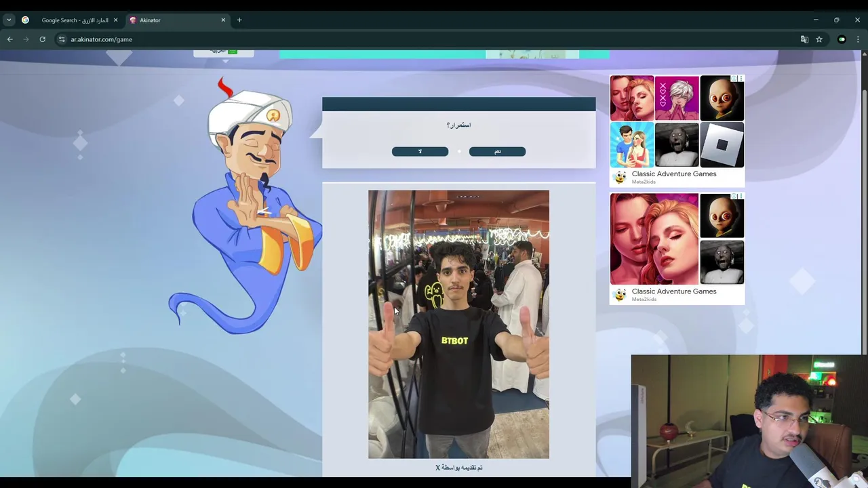Click the top ad's Classic Adventure Games title

[674, 174]
